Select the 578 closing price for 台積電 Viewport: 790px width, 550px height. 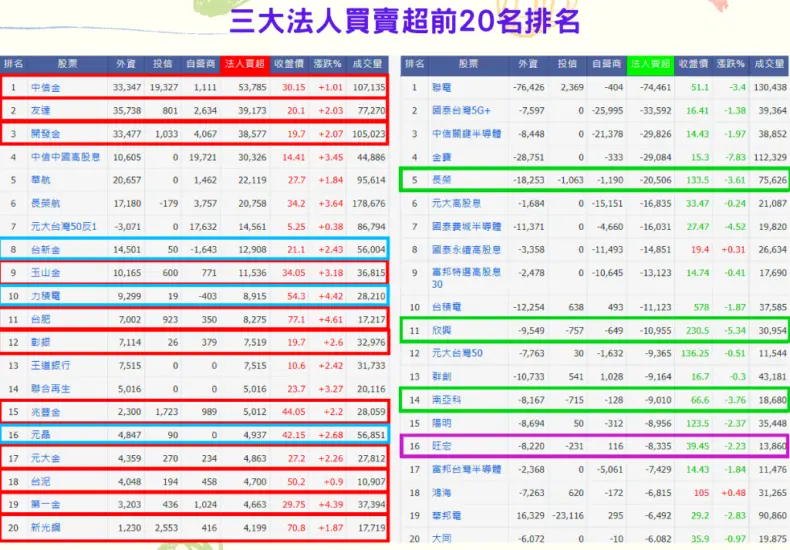click(701, 307)
